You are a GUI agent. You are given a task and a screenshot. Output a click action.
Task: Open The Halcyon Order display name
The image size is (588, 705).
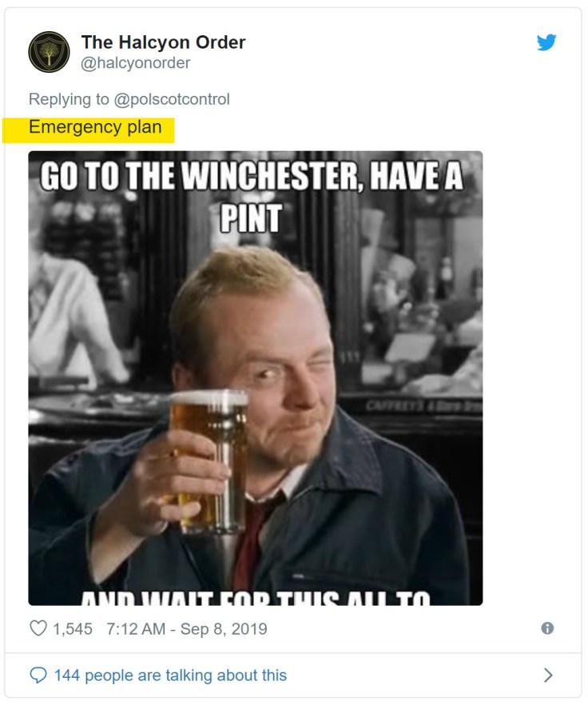pos(163,42)
